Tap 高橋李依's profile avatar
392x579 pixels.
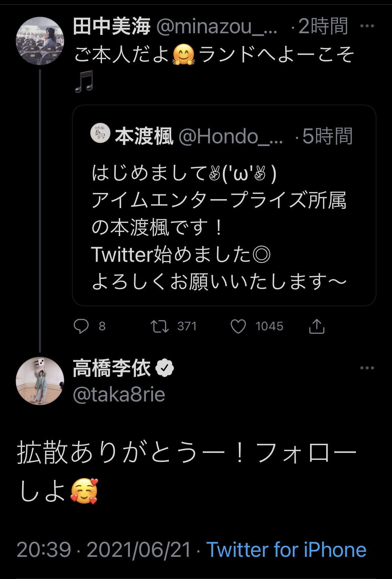40,381
